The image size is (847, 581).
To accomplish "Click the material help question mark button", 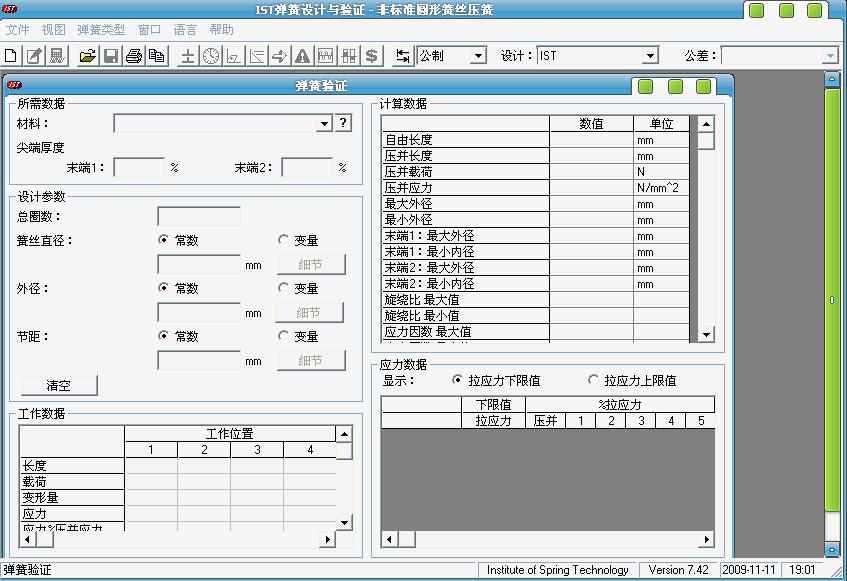I will point(343,123).
